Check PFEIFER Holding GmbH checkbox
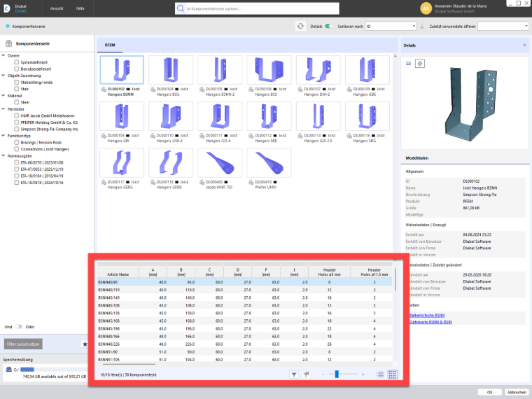532x399 pixels. tap(16, 122)
